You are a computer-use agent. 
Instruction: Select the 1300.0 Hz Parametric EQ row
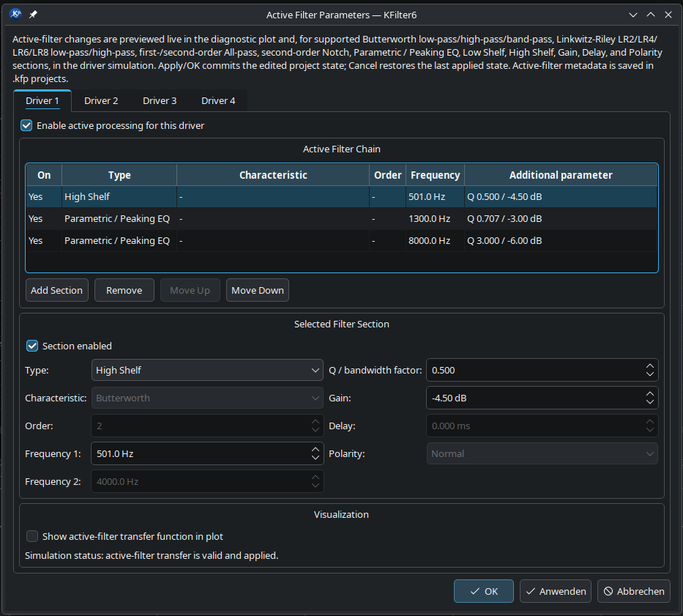coord(341,219)
